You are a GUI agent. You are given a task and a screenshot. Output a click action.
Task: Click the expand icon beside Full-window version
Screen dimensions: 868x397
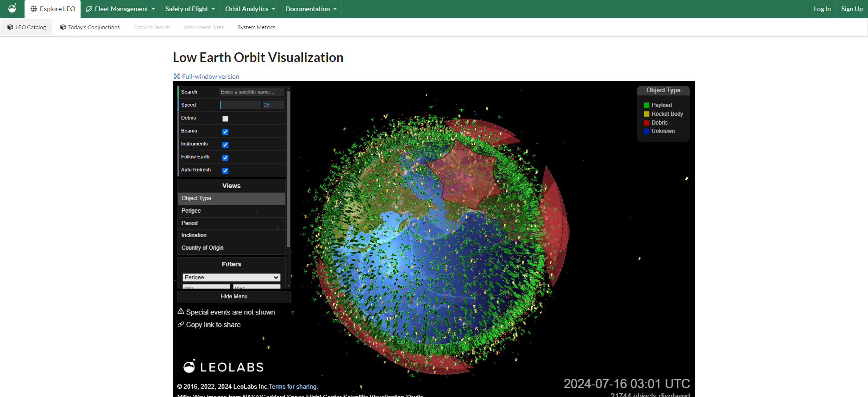pos(176,76)
